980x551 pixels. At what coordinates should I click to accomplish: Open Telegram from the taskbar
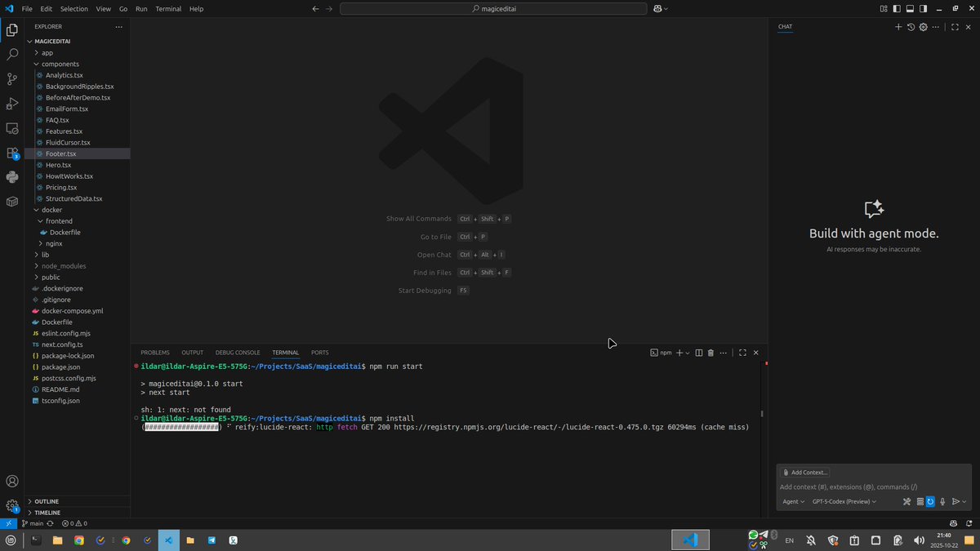[x=212, y=540]
